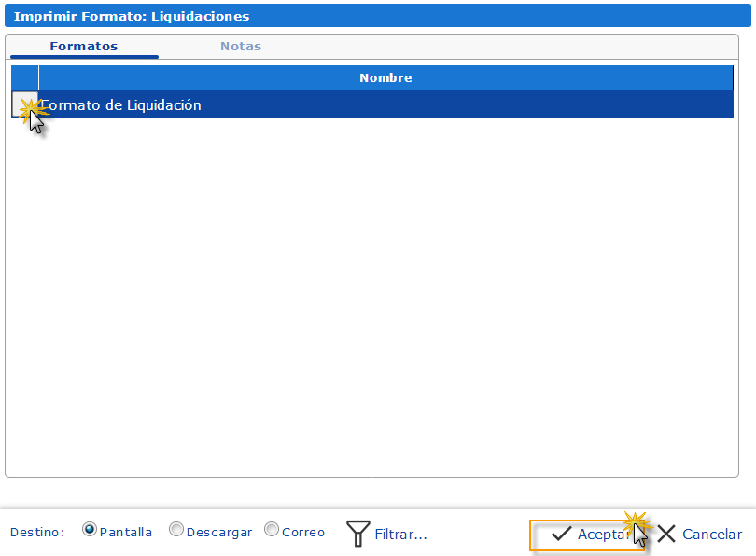
Task: Select the Pantalla radio button
Action: pos(90,530)
